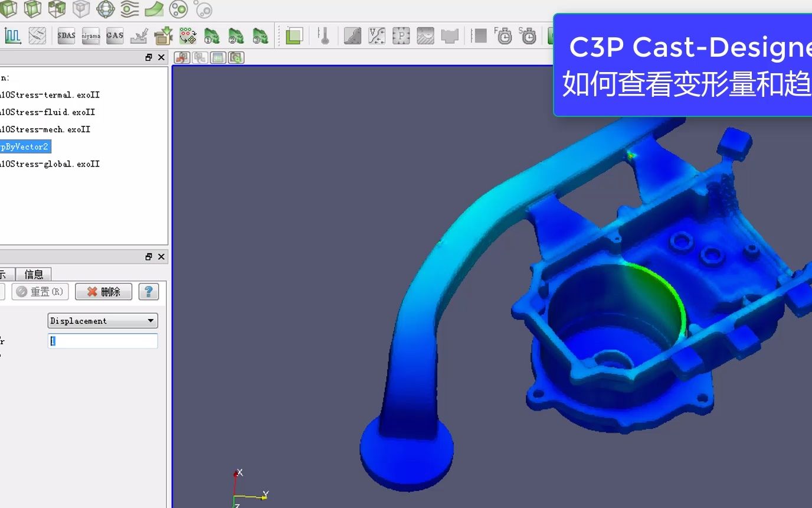Click the green camera icon in the view toolbar
The height and width of the screenshot is (508, 812).
(236, 57)
